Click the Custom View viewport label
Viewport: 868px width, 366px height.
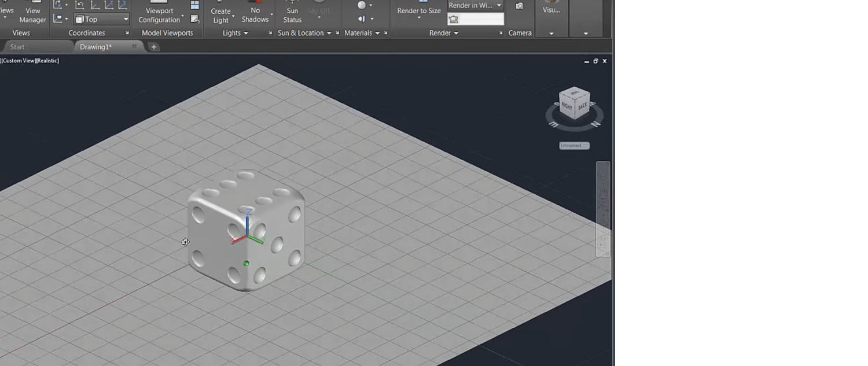(x=18, y=61)
